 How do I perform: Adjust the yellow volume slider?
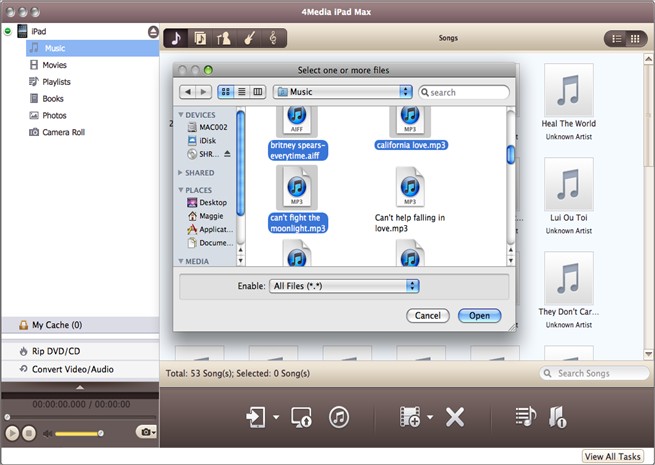click(x=79, y=434)
